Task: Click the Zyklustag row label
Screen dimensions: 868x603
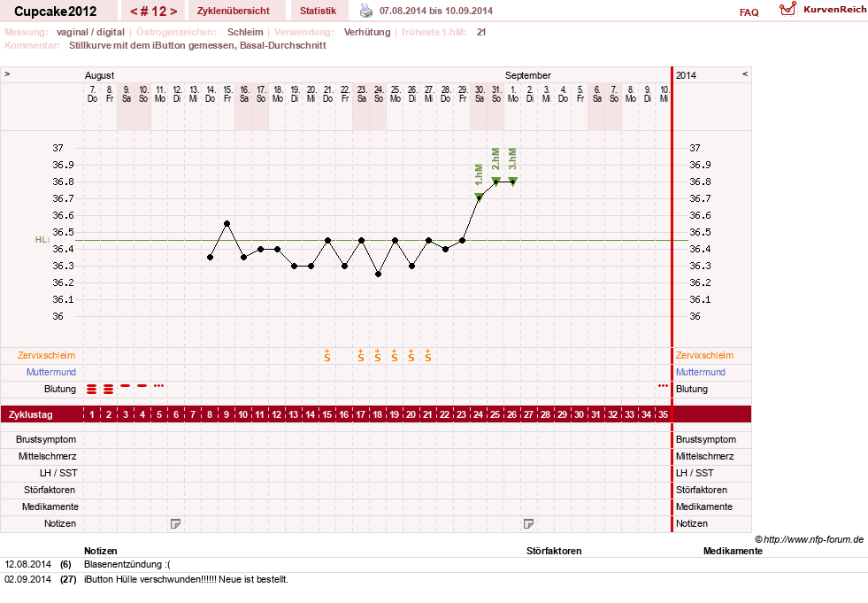Action: tap(30, 414)
